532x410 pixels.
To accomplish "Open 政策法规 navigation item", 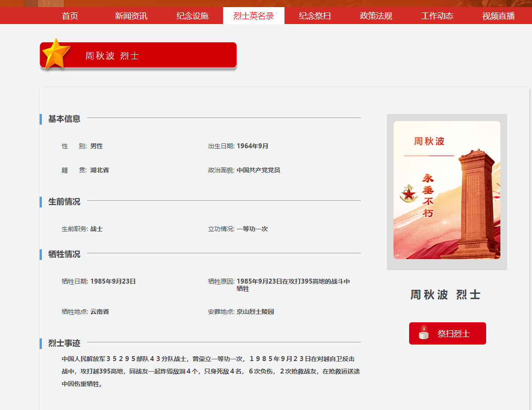I will coord(376,16).
